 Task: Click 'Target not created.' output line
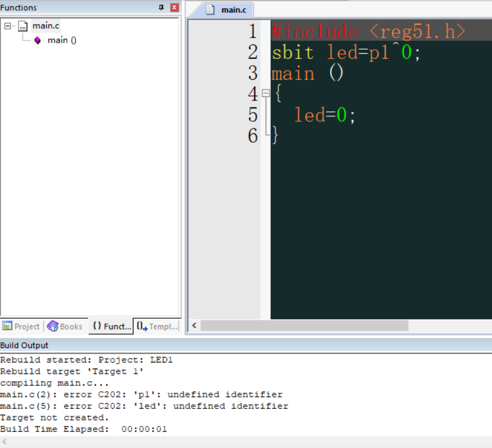[54, 417]
